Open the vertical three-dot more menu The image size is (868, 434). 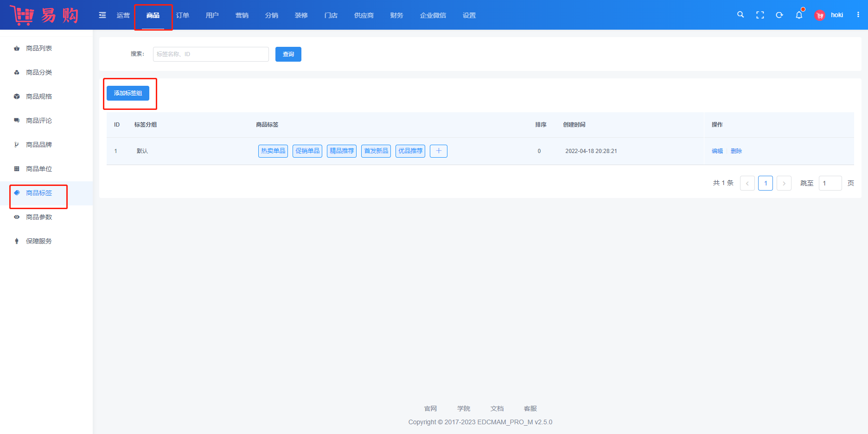click(858, 15)
